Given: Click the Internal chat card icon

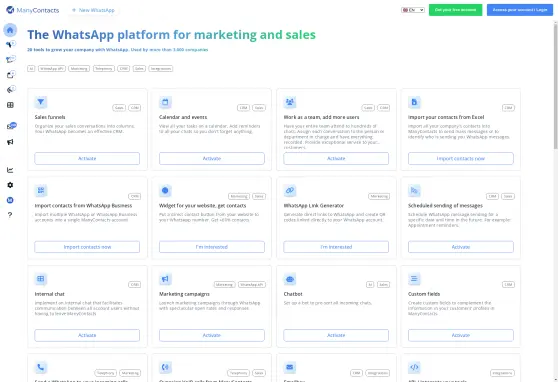Looking at the screenshot, I should [x=41, y=279].
